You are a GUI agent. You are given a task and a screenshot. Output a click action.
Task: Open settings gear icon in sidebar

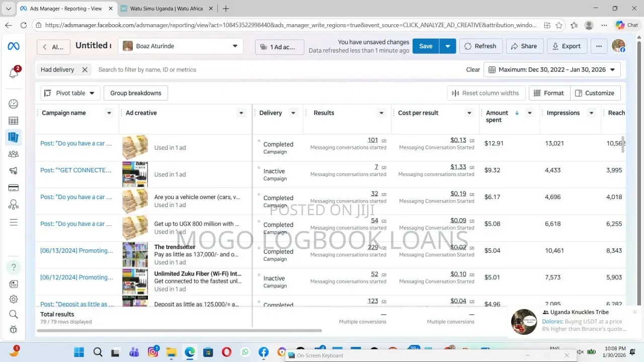pos(14,299)
